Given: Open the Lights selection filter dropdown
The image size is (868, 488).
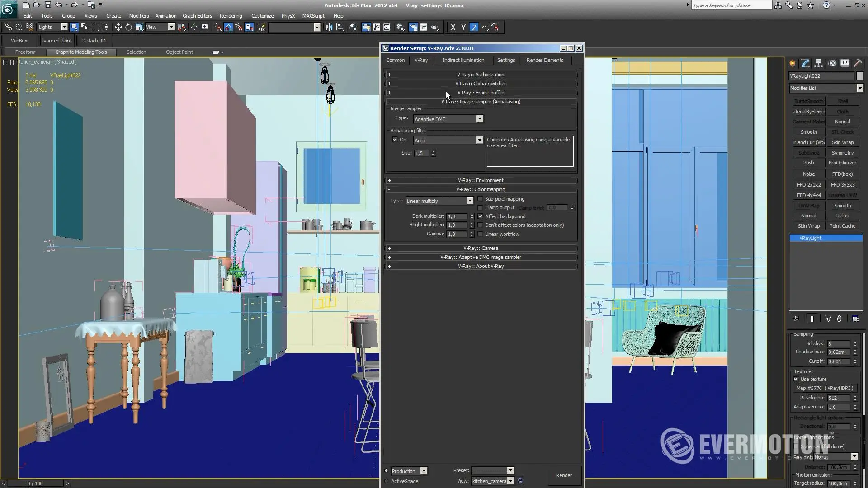Looking at the screenshot, I should [x=52, y=27].
